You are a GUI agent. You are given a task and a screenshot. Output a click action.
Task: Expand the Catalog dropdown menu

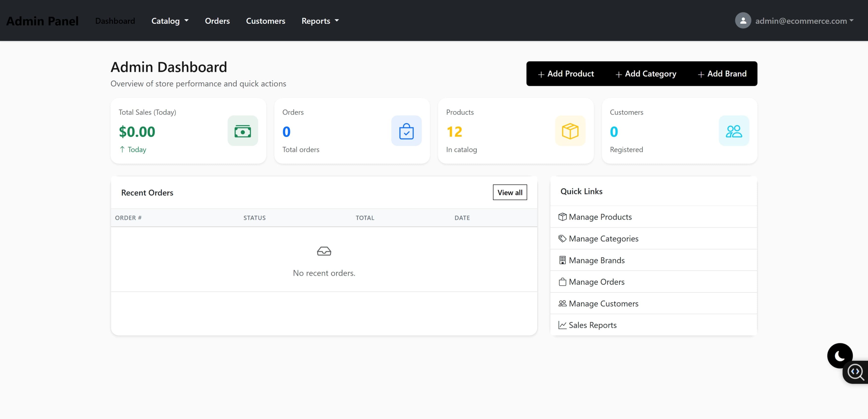170,21
